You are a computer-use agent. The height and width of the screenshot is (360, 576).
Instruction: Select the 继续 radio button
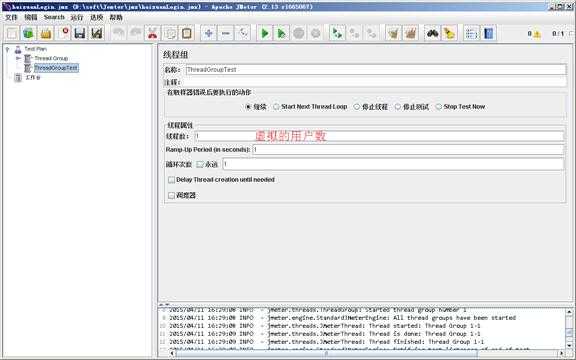point(256,107)
